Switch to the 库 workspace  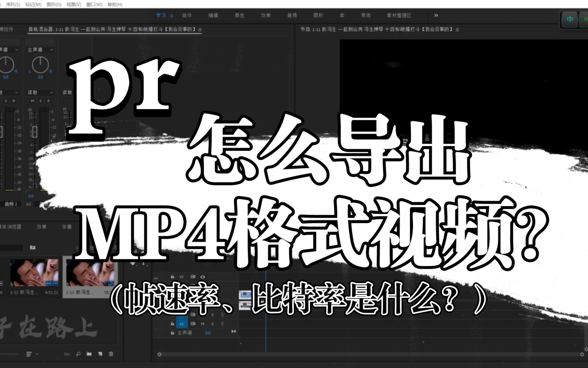coord(342,15)
